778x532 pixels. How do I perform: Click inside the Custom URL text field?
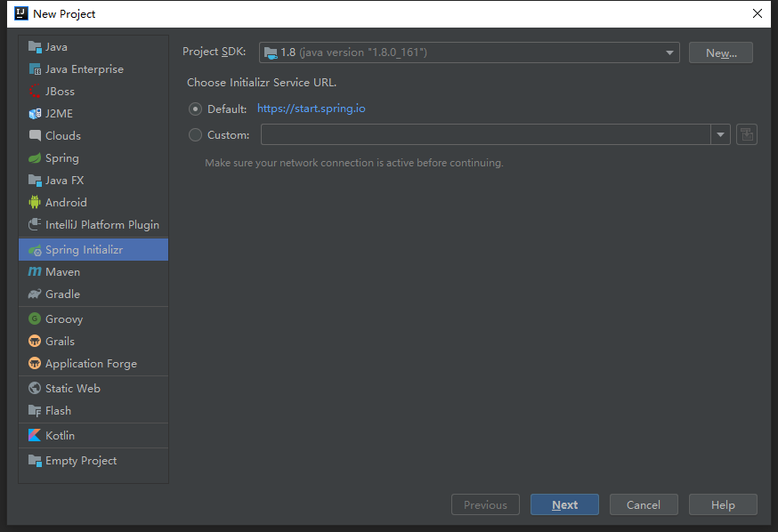pos(486,134)
